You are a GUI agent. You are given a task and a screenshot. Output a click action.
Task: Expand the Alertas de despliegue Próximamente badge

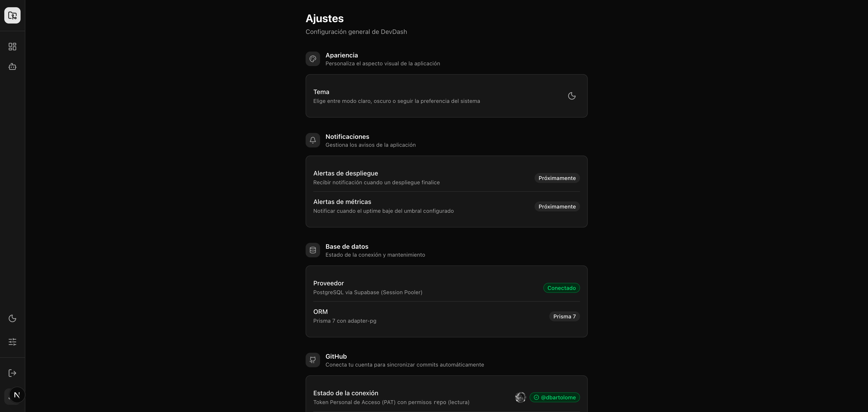557,178
